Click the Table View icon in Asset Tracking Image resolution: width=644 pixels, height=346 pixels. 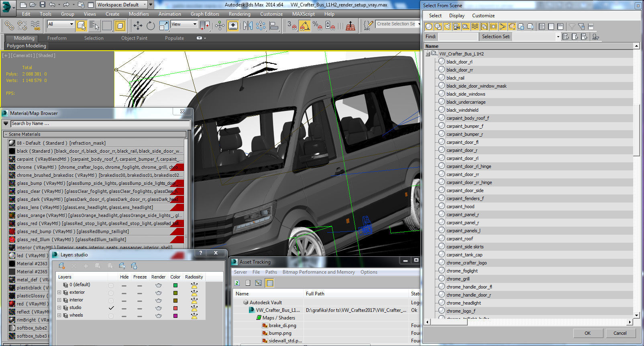[x=270, y=283]
